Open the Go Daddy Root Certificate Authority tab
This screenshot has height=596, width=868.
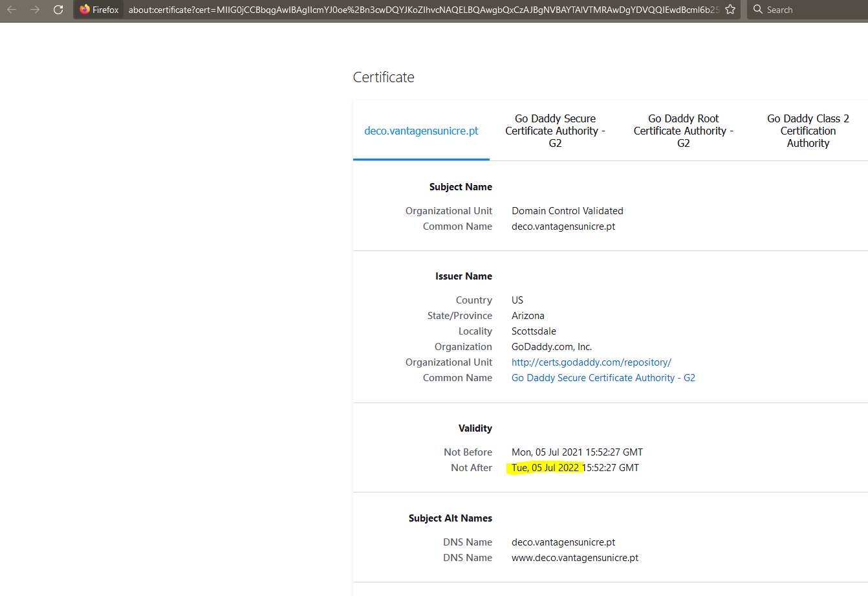(x=683, y=131)
